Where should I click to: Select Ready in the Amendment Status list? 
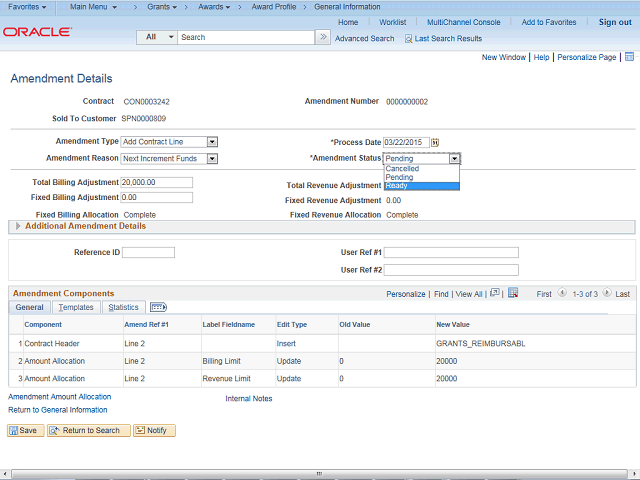[396, 186]
